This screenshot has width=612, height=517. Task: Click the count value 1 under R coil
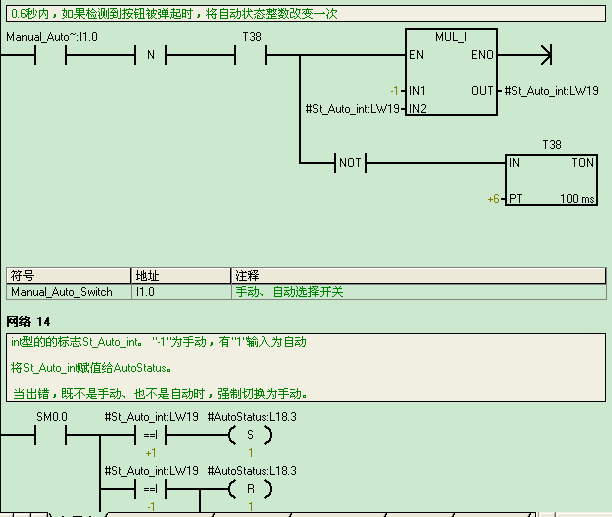click(251, 507)
